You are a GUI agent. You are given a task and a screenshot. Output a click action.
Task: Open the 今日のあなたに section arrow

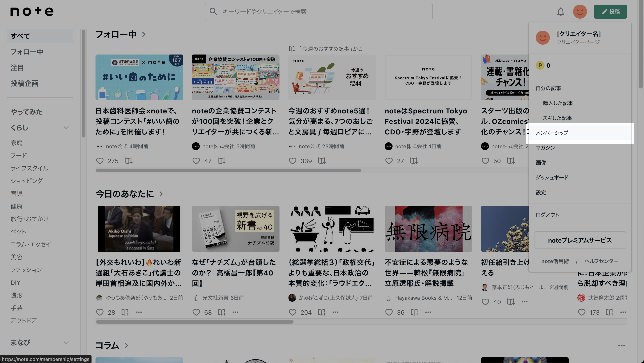[161, 194]
